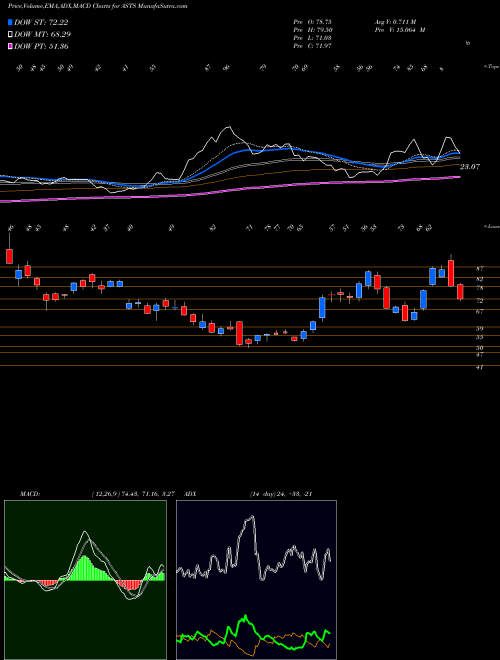Click the ADX panel title label
The image size is (500, 660).
pyautogui.click(x=191, y=494)
